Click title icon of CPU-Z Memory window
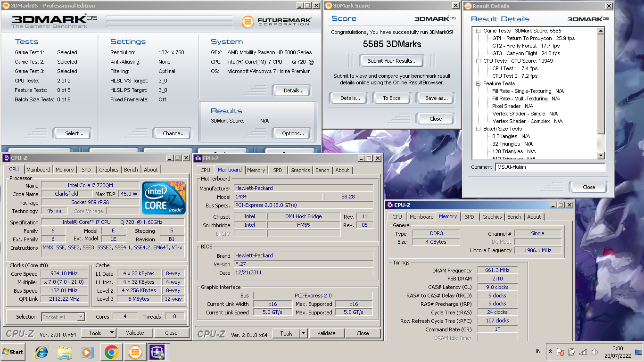The image size is (644, 362). (x=389, y=205)
